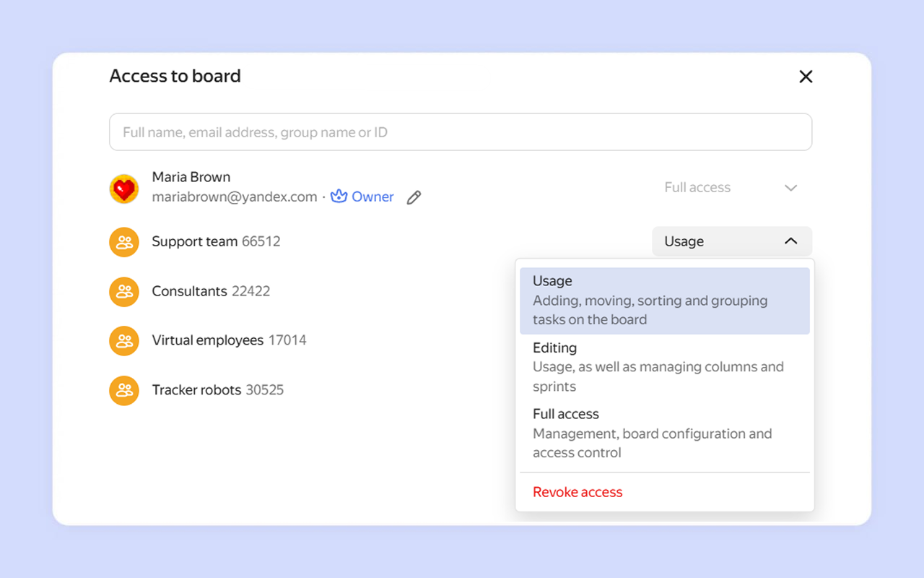Choose the Editing permission option
The image size is (924, 578).
coord(664,367)
